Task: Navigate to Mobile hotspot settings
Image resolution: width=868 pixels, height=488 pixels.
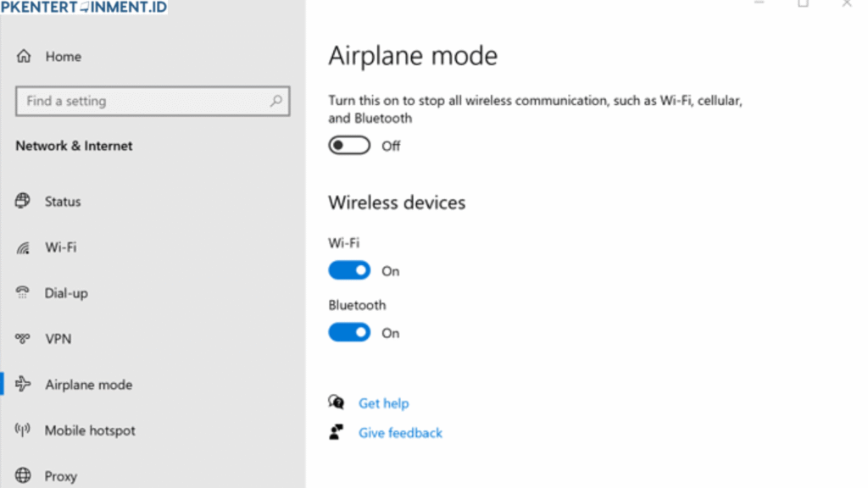Action: tap(89, 430)
